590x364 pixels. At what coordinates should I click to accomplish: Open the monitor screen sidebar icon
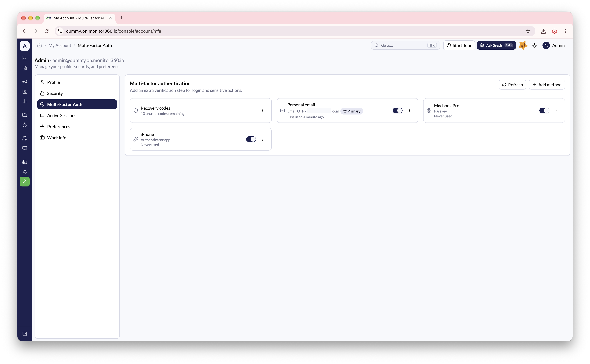pyautogui.click(x=25, y=148)
